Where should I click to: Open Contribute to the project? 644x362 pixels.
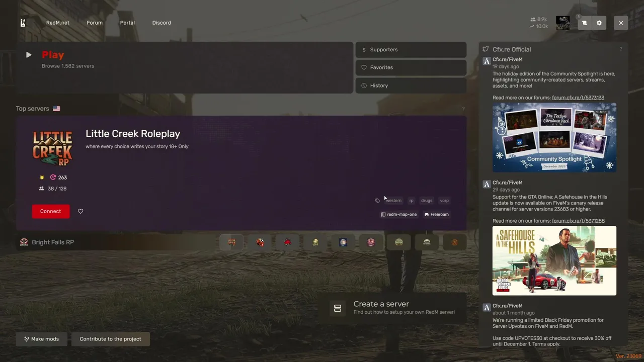click(x=111, y=339)
